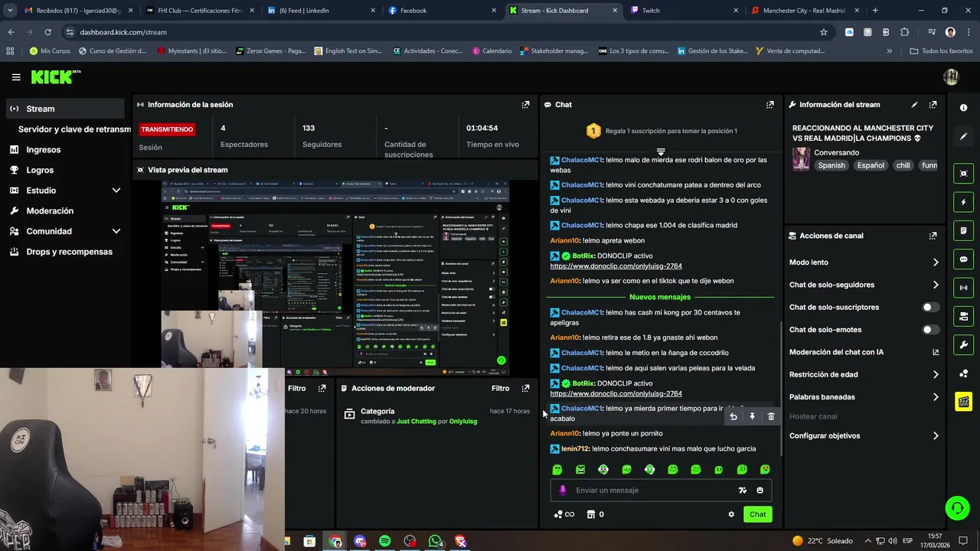Open the browser tab search dropdown

click(9, 11)
